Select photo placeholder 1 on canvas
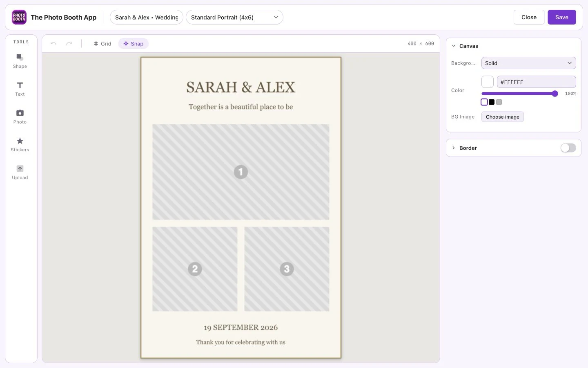The height and width of the screenshot is (368, 588). coord(241,172)
